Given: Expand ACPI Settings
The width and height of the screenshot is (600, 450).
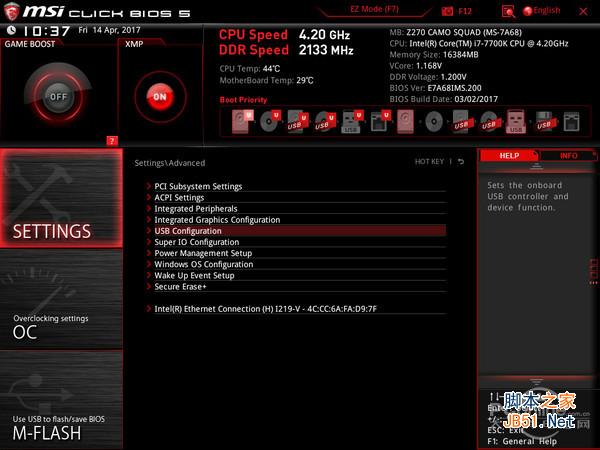Looking at the screenshot, I should (296, 197).
